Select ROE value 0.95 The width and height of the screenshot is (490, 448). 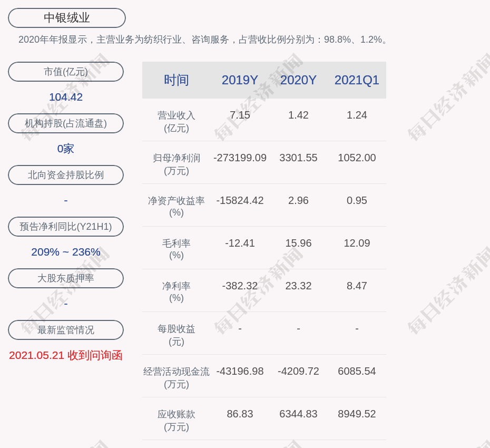(x=357, y=200)
